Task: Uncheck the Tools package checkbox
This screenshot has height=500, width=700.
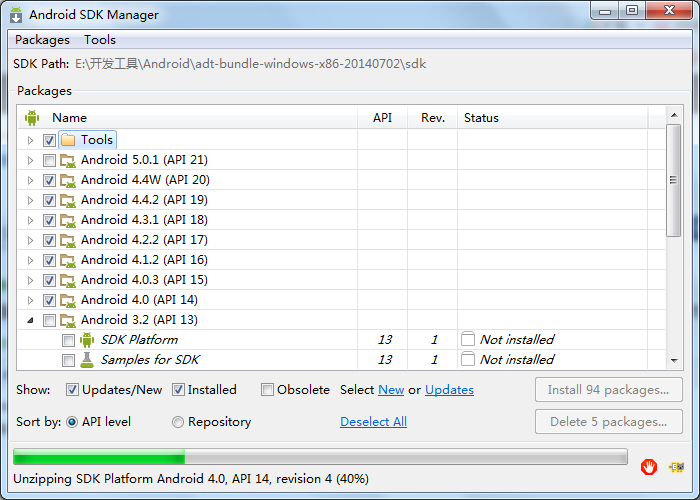Action: [x=49, y=141]
